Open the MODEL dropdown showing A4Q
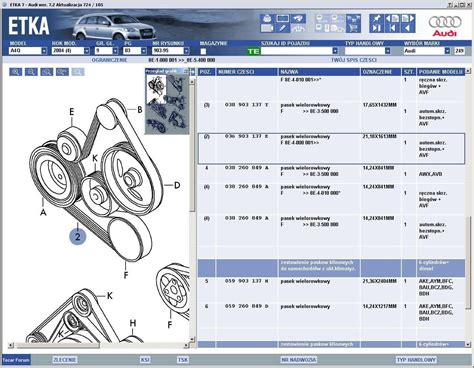This screenshot has height=368, width=474. pos(44,51)
